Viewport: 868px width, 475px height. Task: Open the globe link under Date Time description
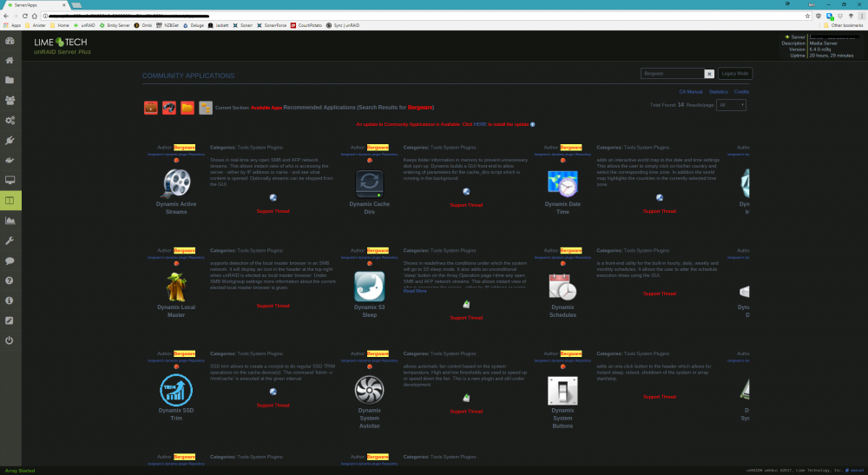[660, 198]
